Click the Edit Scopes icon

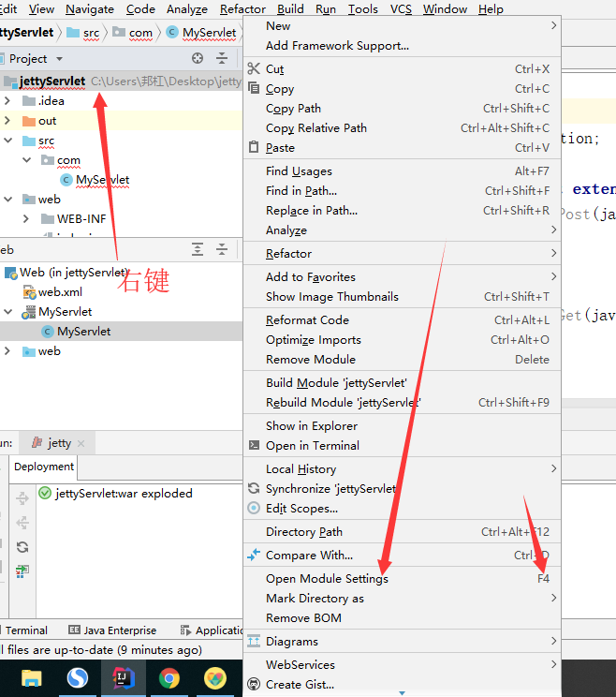(254, 508)
